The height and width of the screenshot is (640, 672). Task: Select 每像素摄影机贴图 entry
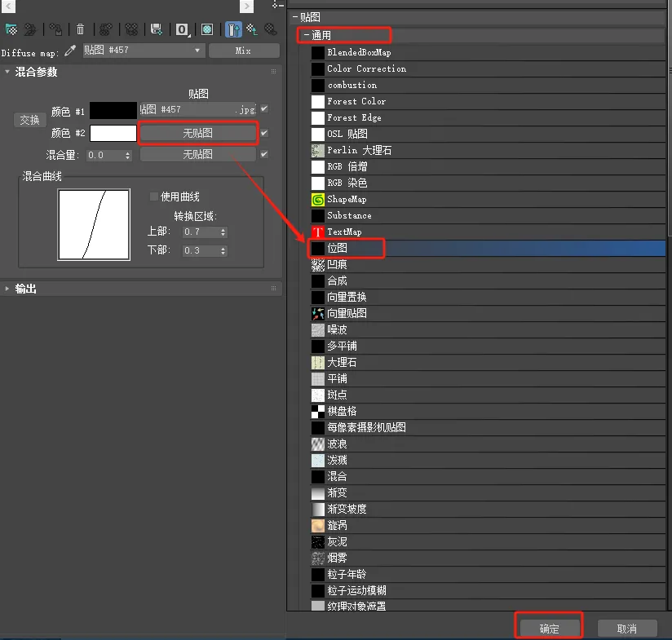489,427
